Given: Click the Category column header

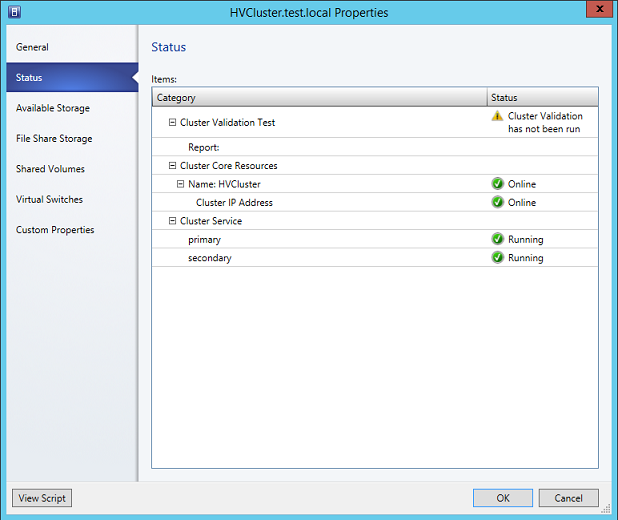Looking at the screenshot, I should coord(318,98).
